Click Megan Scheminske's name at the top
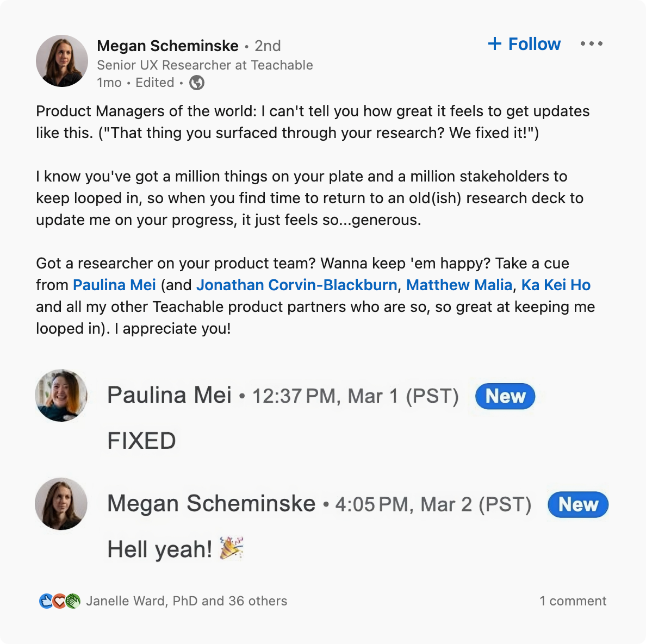646x644 pixels. pos(167,46)
